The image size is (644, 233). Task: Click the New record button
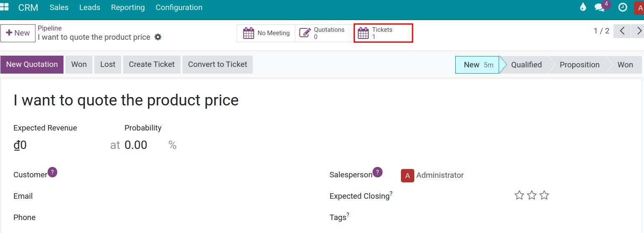tap(18, 33)
